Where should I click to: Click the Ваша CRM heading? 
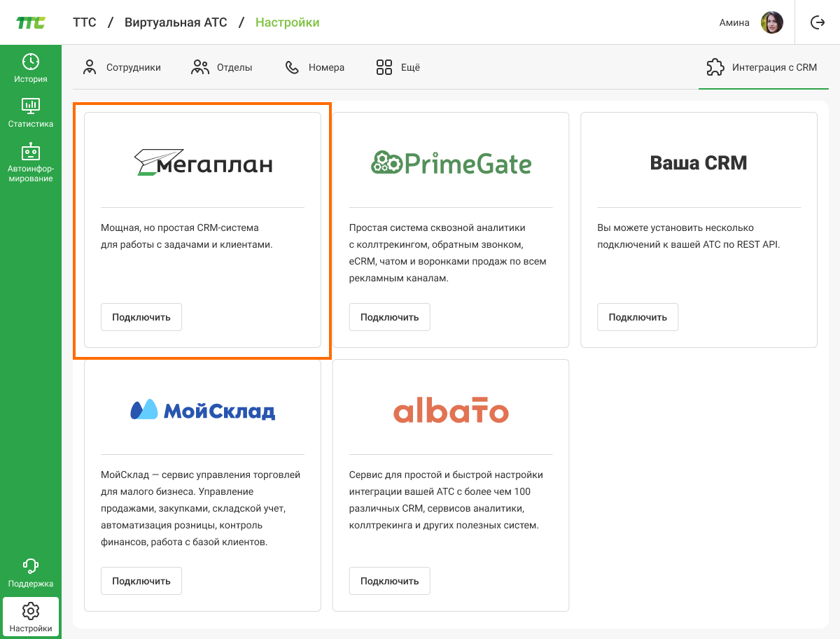tap(699, 162)
